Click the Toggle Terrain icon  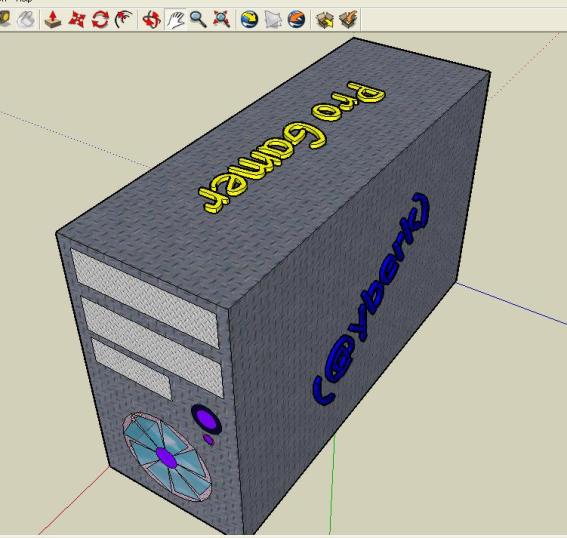click(273, 19)
